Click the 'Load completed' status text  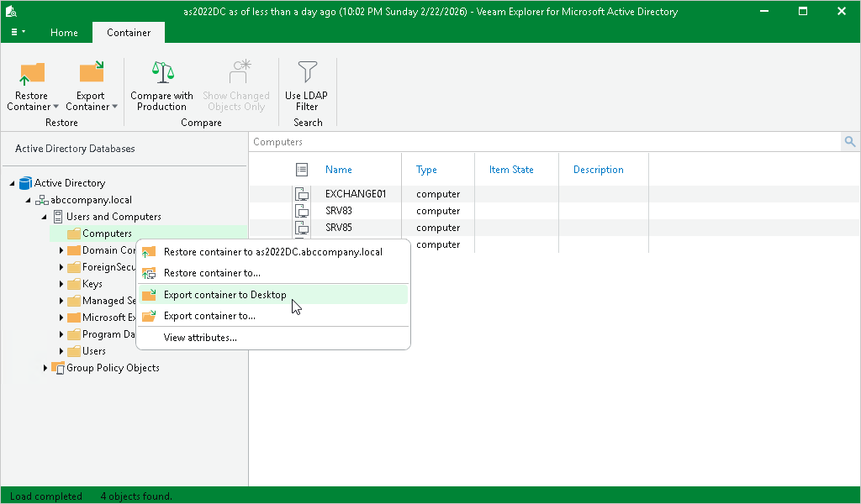pyautogui.click(x=46, y=496)
